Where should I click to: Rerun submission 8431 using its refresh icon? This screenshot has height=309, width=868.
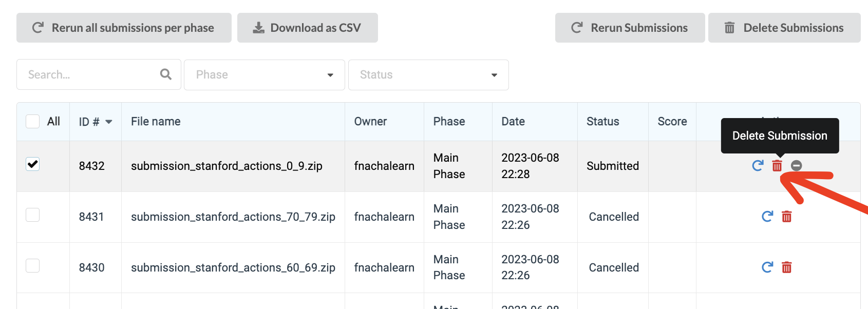pos(767,217)
